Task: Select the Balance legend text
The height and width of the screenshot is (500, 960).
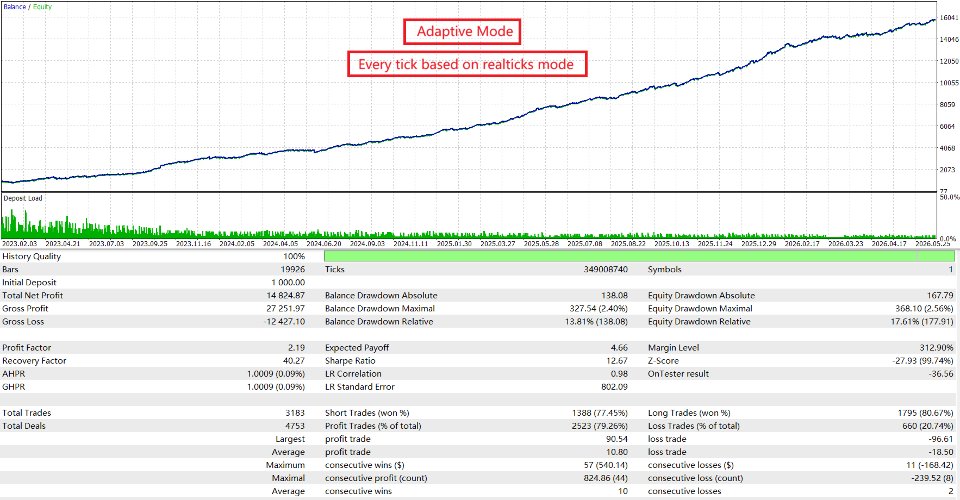Action: click(x=14, y=7)
